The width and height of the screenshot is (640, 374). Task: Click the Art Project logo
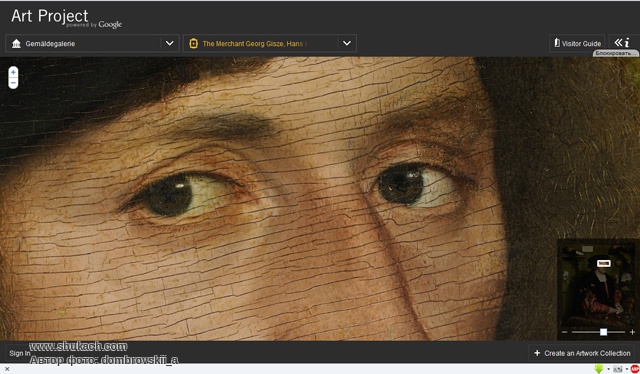(x=66, y=19)
